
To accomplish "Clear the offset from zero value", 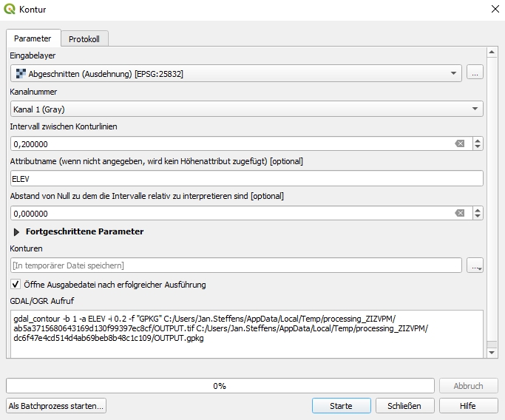I will tap(460, 213).
